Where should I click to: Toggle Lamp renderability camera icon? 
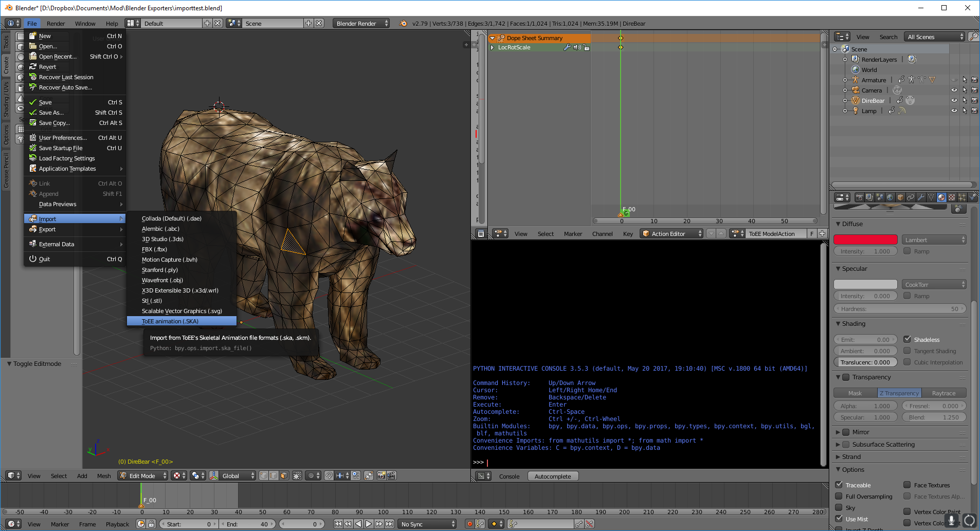click(x=974, y=111)
